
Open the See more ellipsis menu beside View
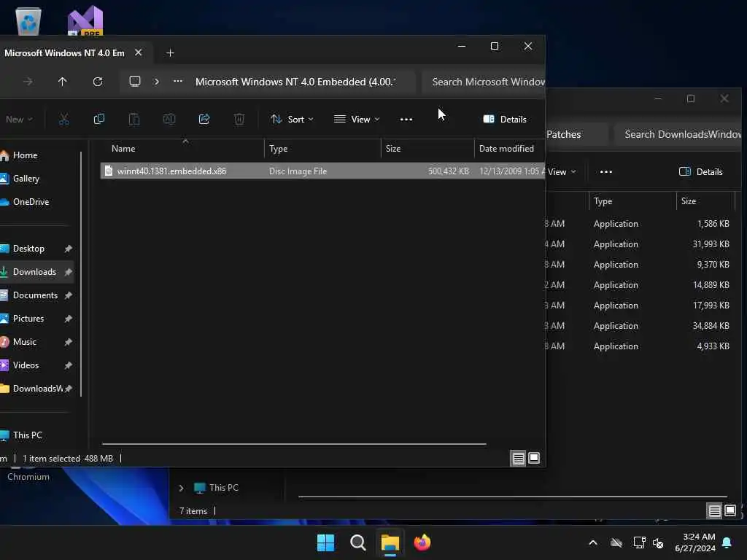tap(406, 120)
